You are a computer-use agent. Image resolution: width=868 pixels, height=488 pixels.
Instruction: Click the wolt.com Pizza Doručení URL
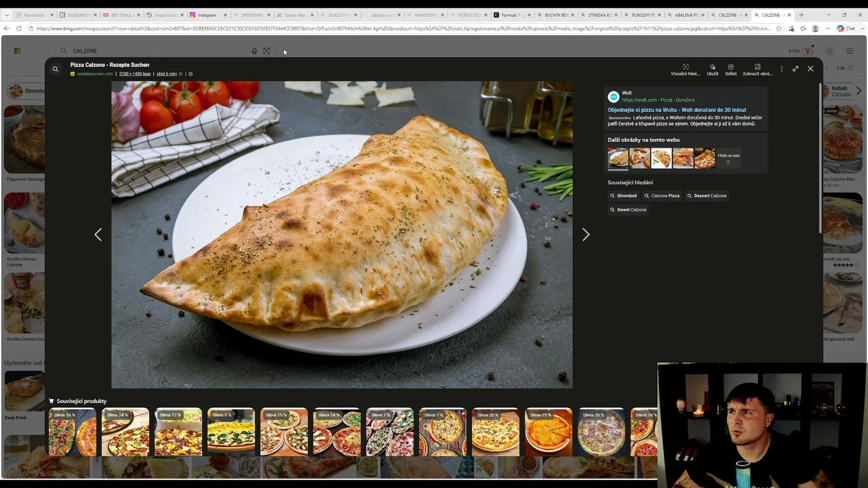pyautogui.click(x=660, y=100)
